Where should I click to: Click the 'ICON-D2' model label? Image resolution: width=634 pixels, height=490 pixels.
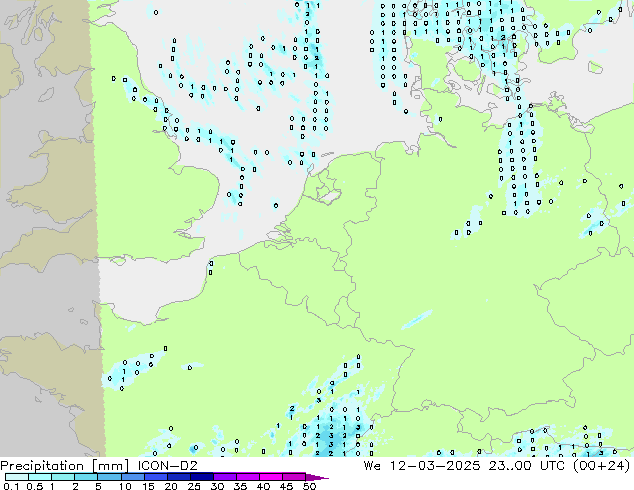pyautogui.click(x=167, y=465)
